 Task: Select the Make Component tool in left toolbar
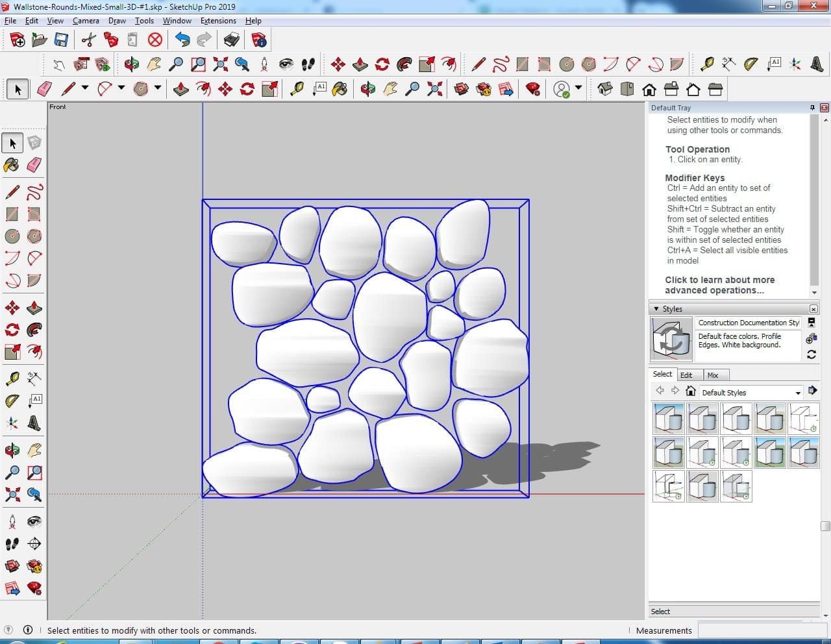pos(34,143)
